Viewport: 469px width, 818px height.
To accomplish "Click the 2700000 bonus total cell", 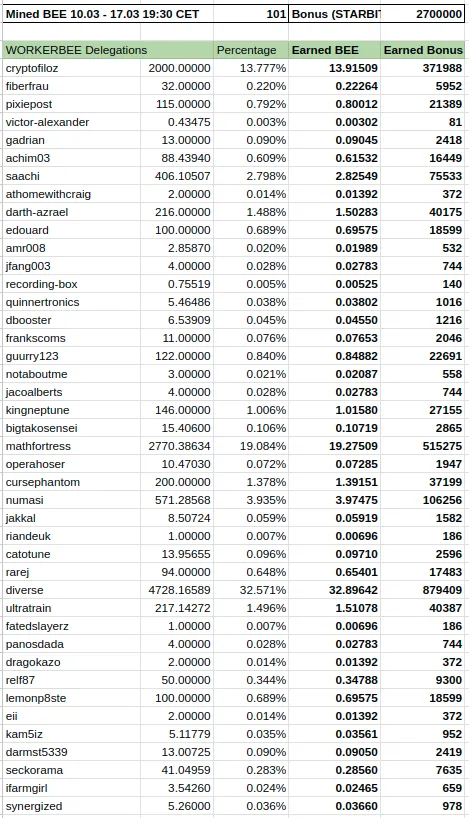I will tap(423, 14).
